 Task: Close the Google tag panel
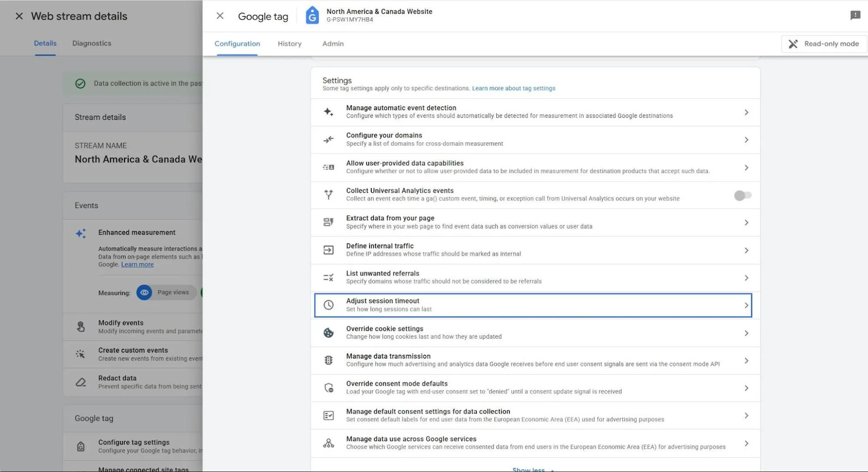[220, 16]
